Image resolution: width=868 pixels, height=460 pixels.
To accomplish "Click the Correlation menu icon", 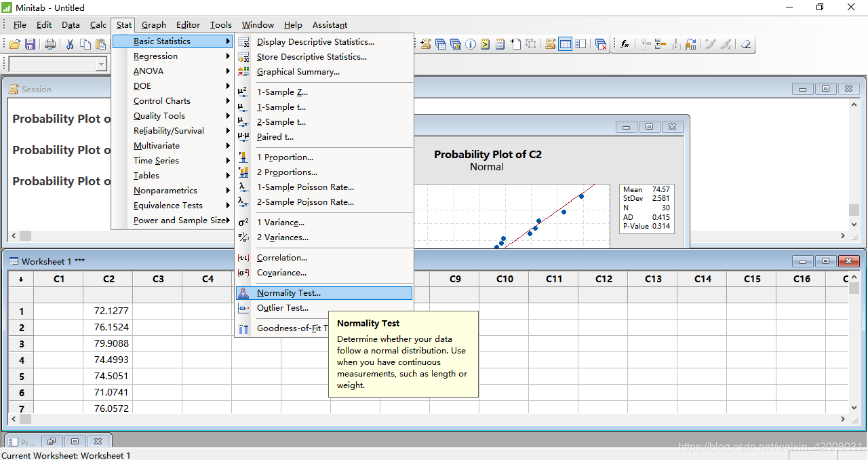I will [243, 258].
